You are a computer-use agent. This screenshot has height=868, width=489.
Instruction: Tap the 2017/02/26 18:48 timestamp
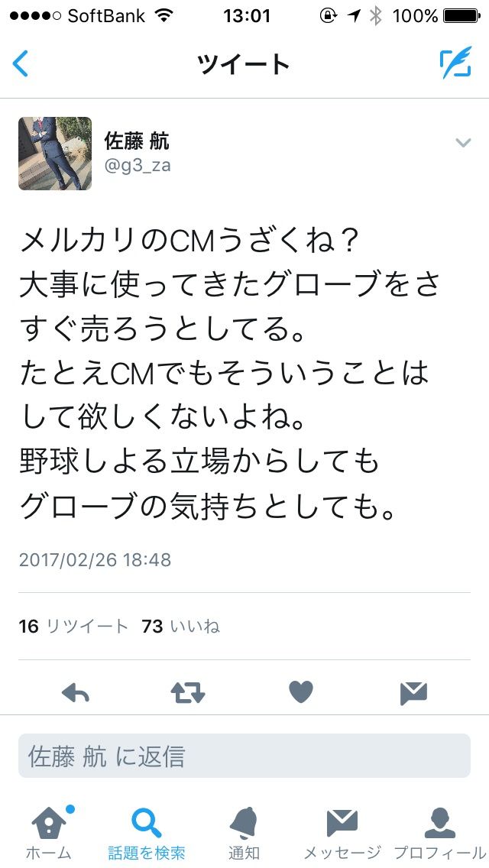95,559
